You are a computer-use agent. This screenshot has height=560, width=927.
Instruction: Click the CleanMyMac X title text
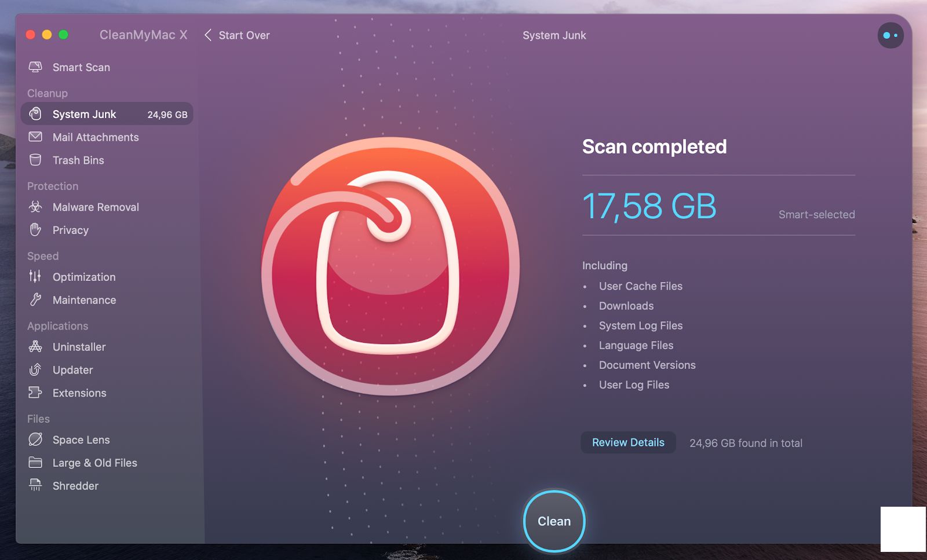click(143, 35)
